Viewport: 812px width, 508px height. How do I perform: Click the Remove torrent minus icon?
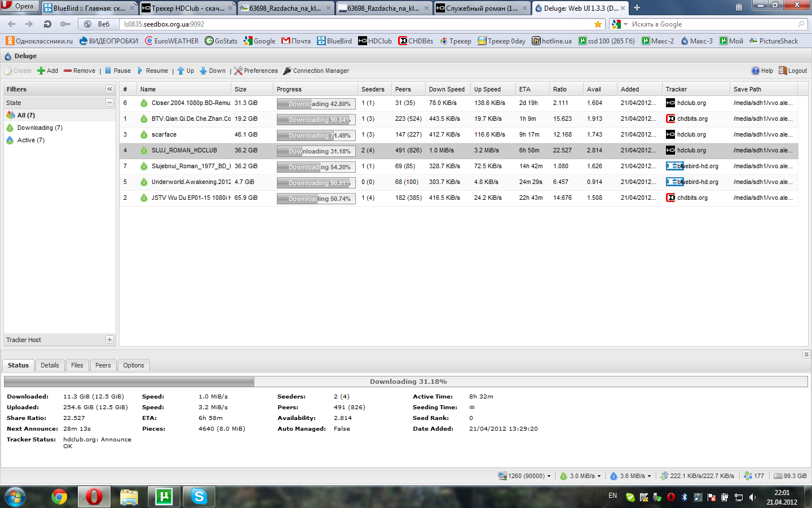tap(68, 71)
